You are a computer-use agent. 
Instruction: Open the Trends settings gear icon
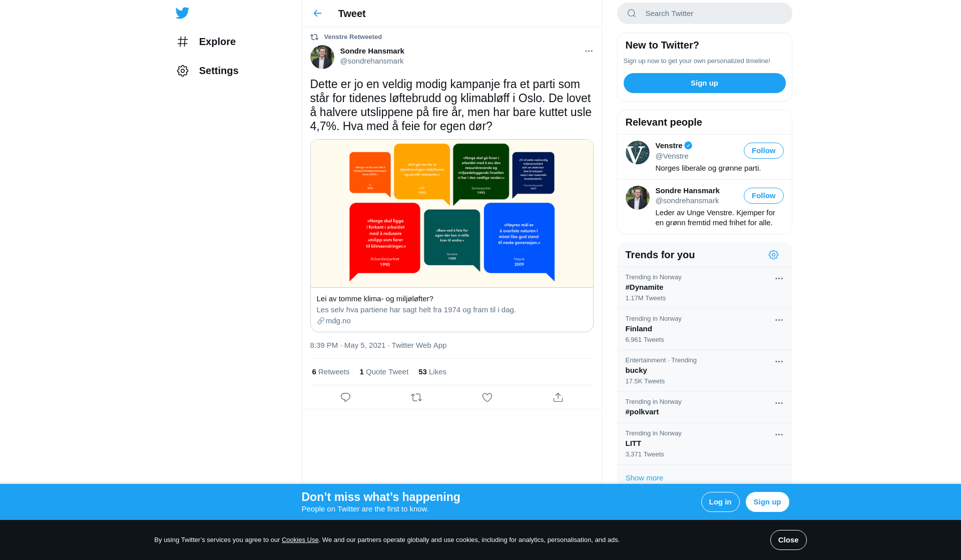pos(773,255)
